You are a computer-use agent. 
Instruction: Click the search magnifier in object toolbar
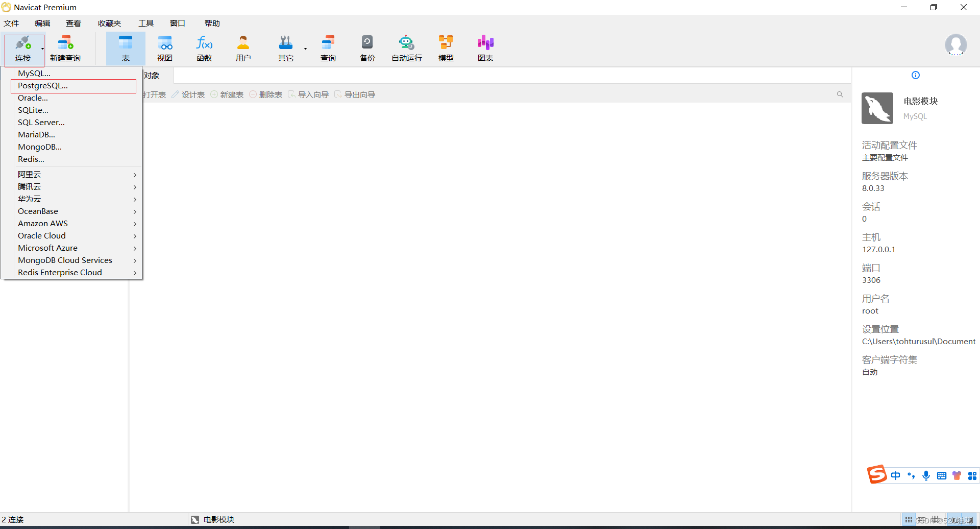pyautogui.click(x=840, y=94)
